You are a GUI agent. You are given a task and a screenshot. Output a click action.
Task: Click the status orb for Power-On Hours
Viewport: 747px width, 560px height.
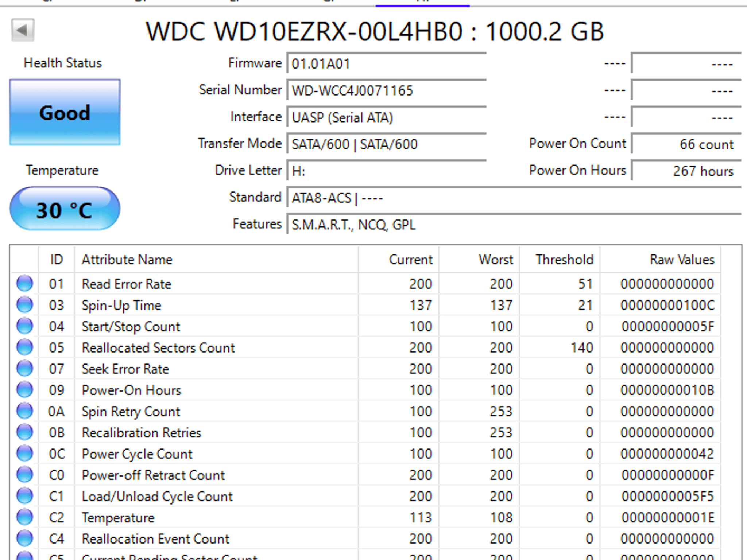(25, 390)
